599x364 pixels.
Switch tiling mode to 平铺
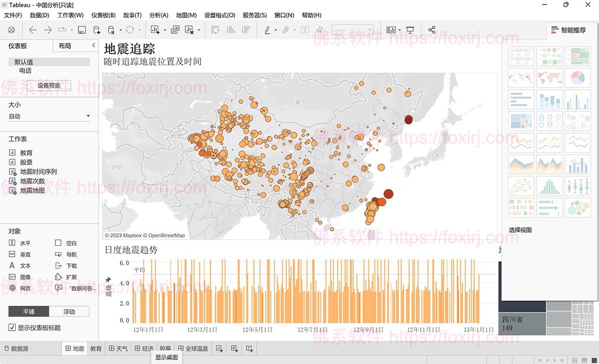pyautogui.click(x=28, y=311)
